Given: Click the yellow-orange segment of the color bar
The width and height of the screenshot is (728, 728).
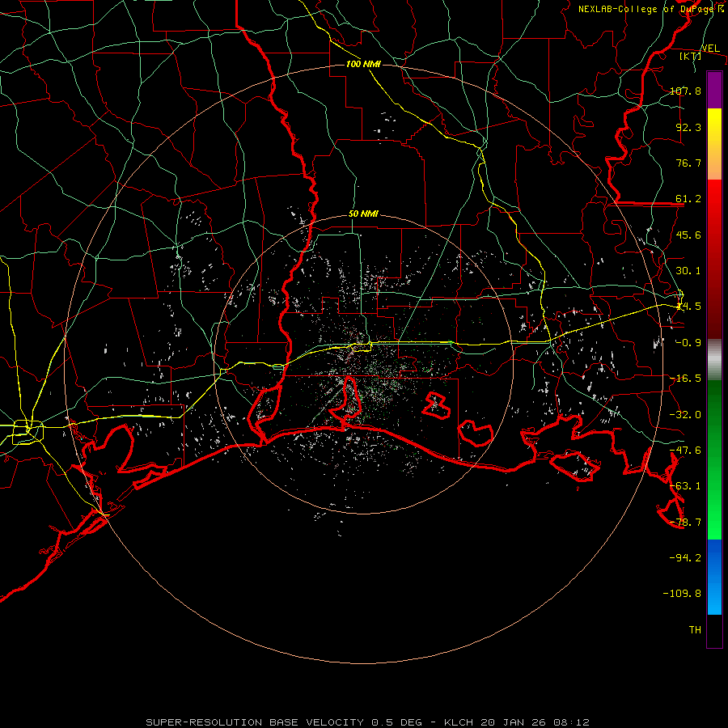Looking at the screenshot, I should (x=714, y=144).
